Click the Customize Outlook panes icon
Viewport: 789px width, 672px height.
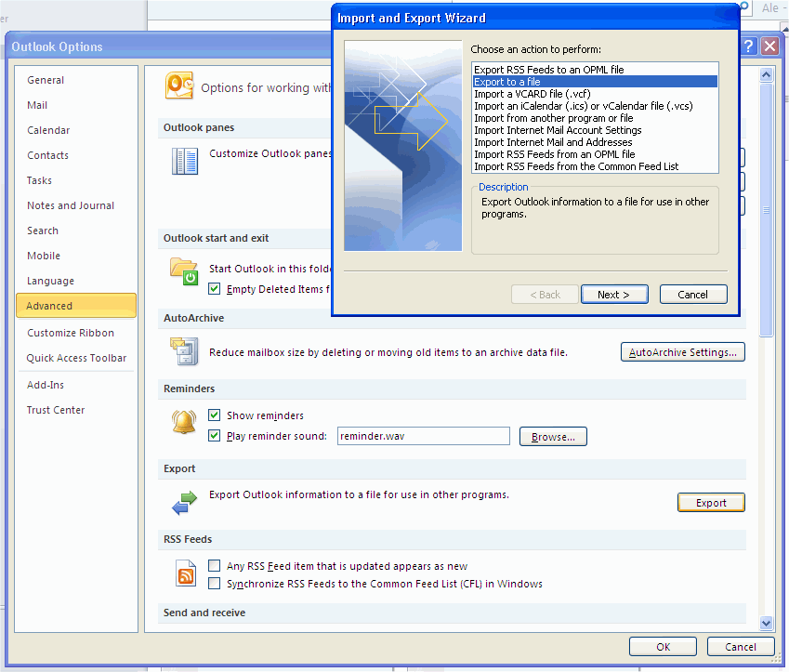point(184,160)
